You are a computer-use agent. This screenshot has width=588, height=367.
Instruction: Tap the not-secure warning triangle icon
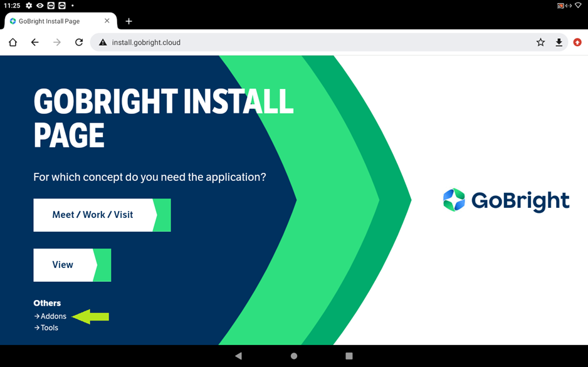tap(103, 43)
